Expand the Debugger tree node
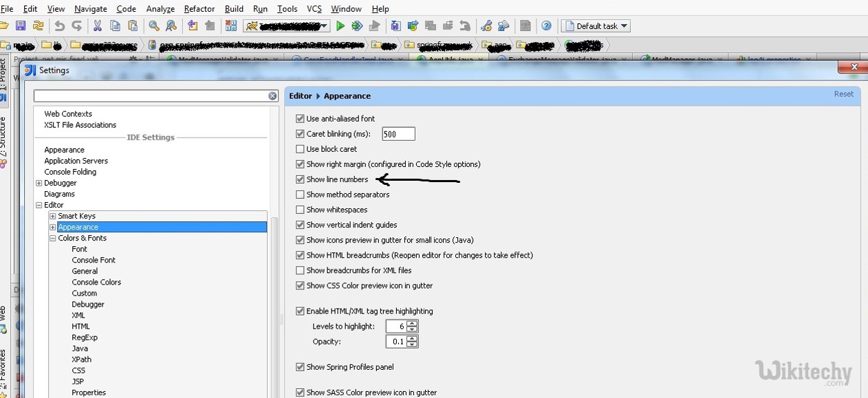 [39, 184]
